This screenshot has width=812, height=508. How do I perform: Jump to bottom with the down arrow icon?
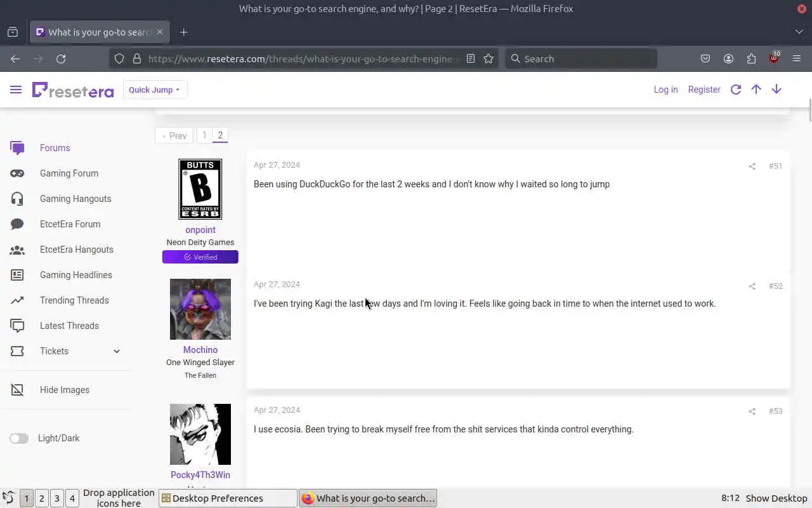click(x=776, y=90)
